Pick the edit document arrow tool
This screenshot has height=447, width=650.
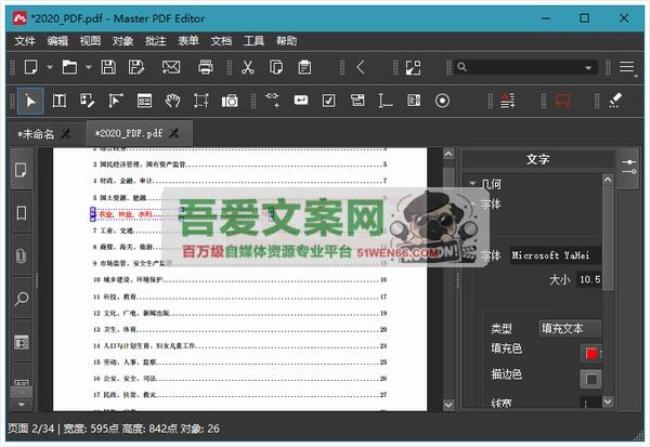point(116,101)
